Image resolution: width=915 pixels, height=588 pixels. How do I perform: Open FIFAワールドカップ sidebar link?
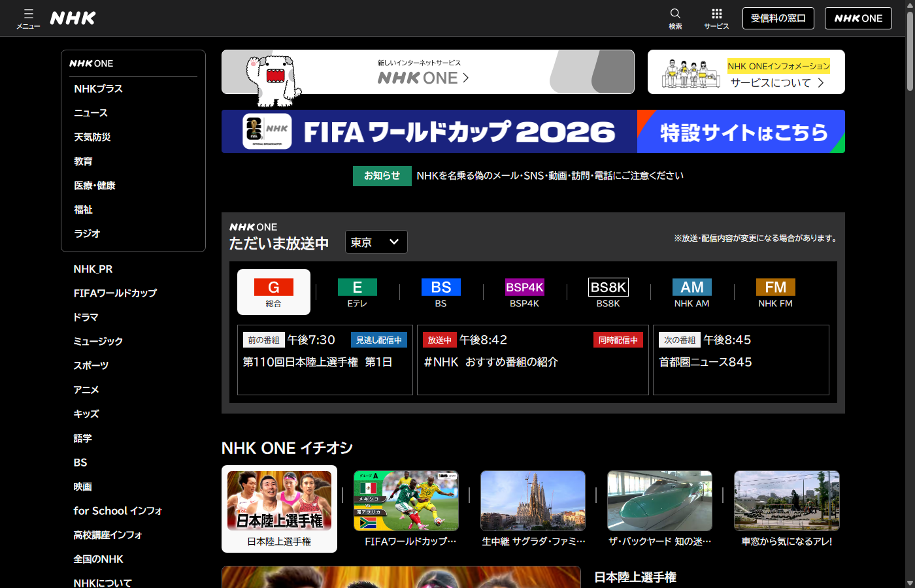[x=115, y=293]
